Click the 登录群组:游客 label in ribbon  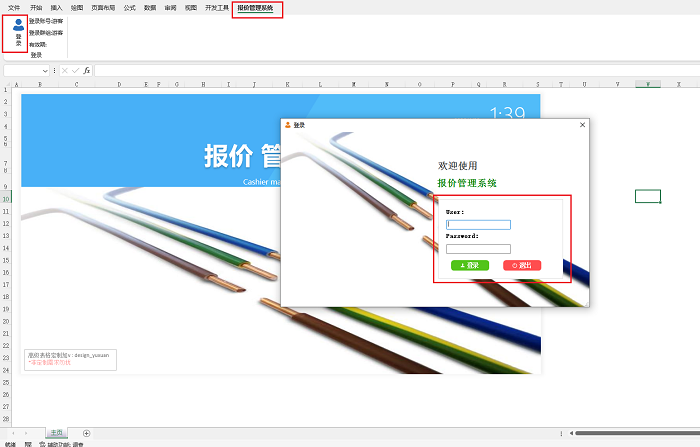(46, 33)
